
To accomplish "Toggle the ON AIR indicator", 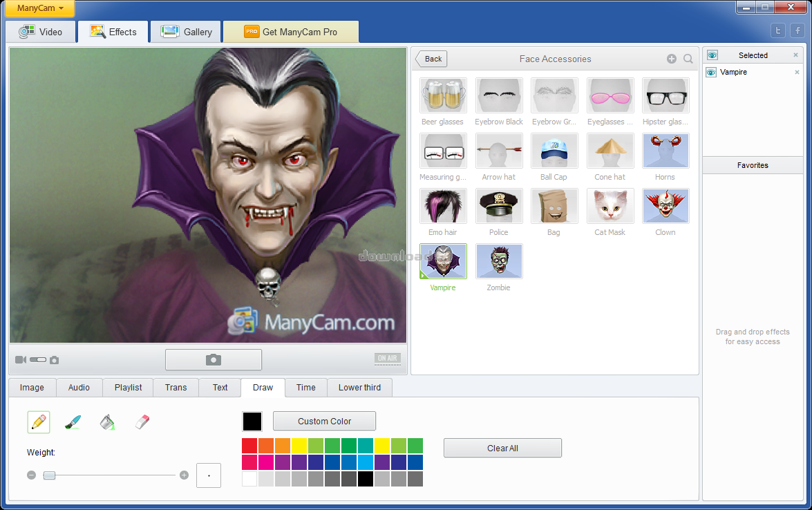I will point(387,359).
